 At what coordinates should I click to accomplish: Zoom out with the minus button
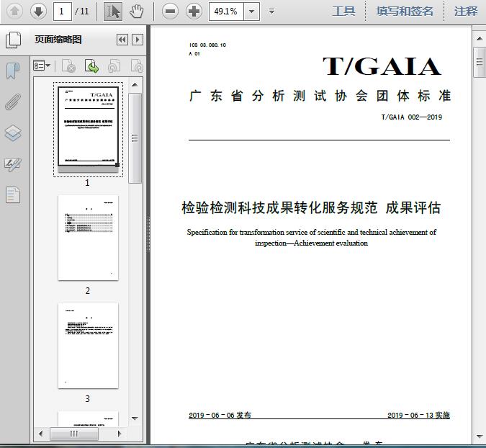click(170, 11)
